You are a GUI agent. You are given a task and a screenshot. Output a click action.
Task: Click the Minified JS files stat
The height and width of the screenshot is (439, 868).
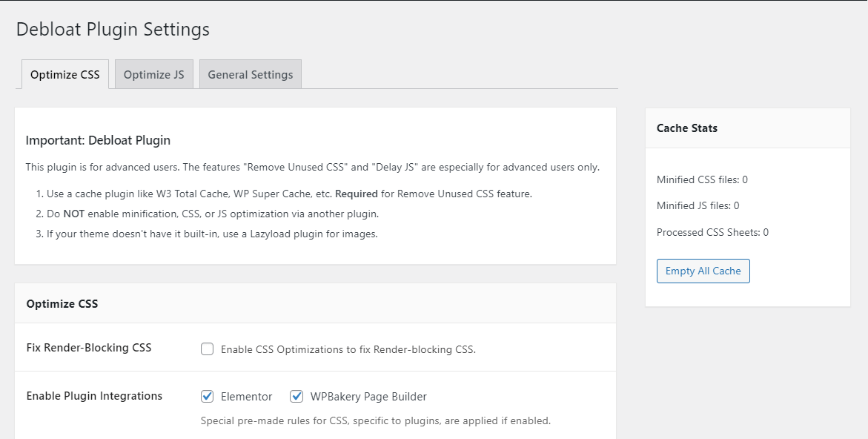[698, 205]
